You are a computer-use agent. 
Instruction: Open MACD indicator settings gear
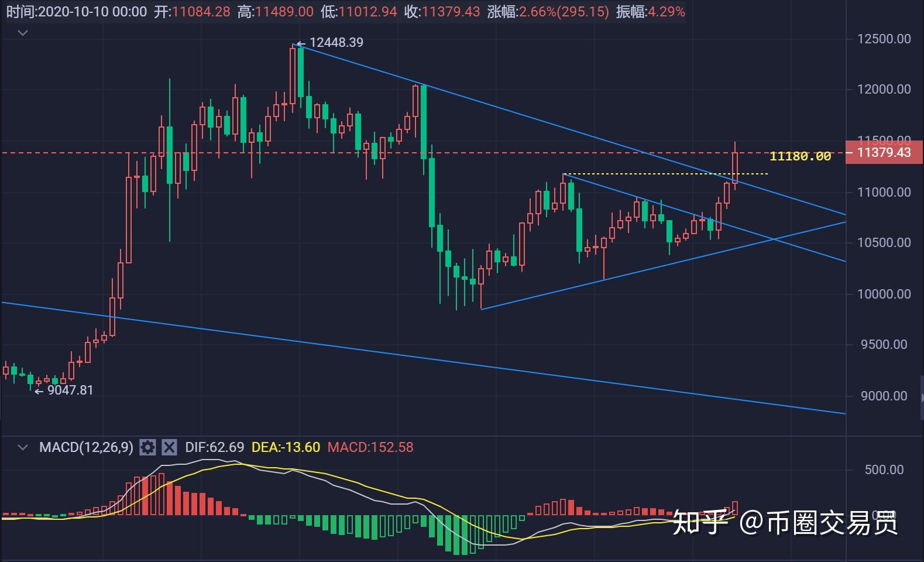(x=148, y=447)
